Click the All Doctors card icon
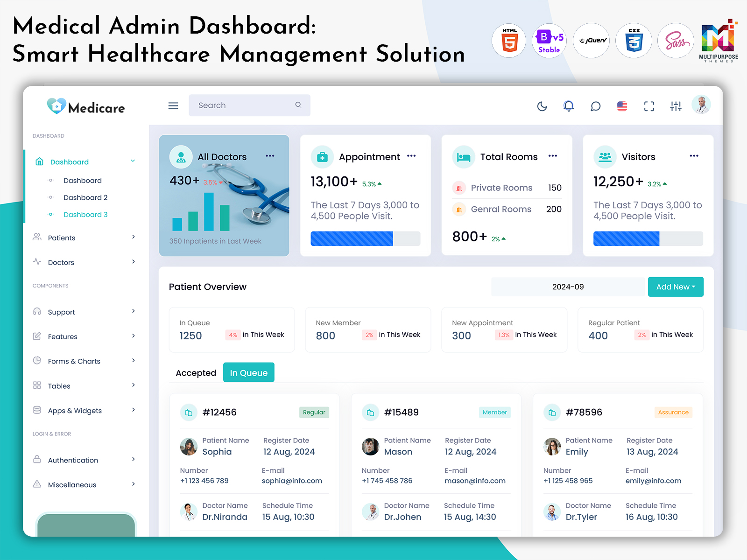The width and height of the screenshot is (747, 560). tap(181, 157)
